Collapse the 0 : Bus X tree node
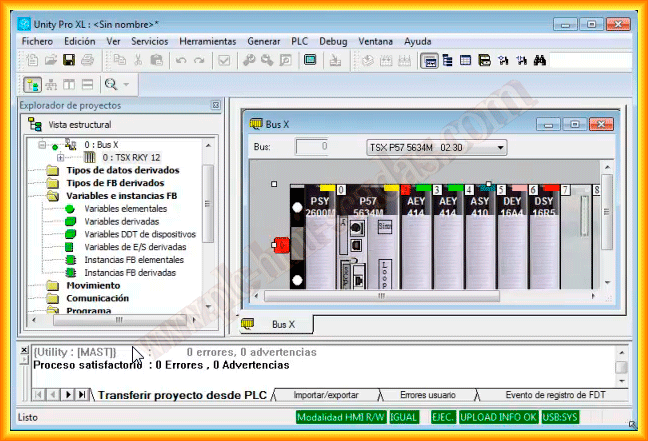The image size is (648, 441). coord(42,145)
